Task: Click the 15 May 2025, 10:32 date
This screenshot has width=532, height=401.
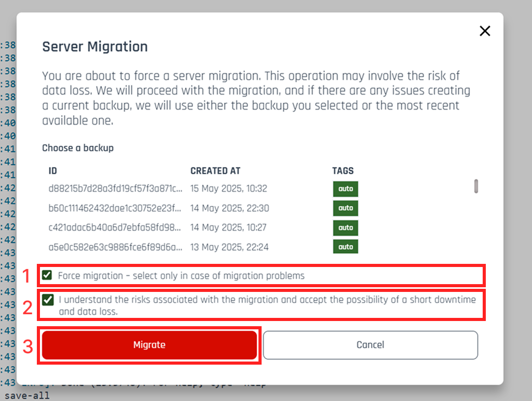Action: coord(228,189)
